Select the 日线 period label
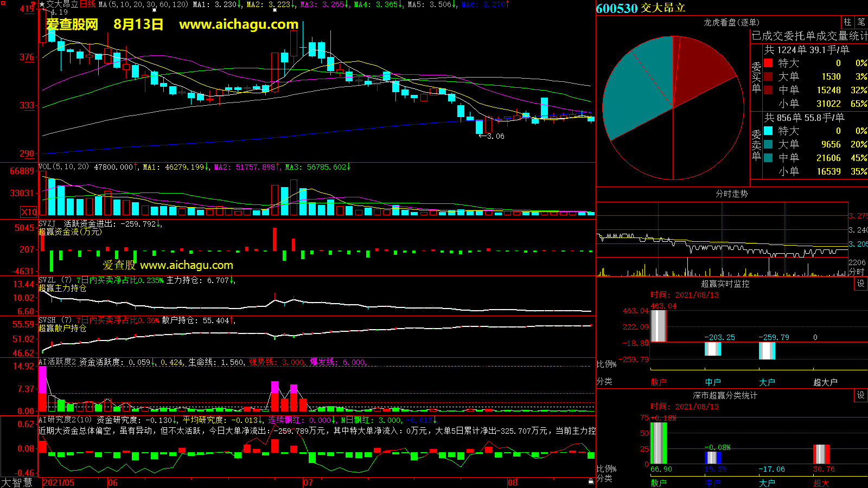 pyautogui.click(x=87, y=4)
